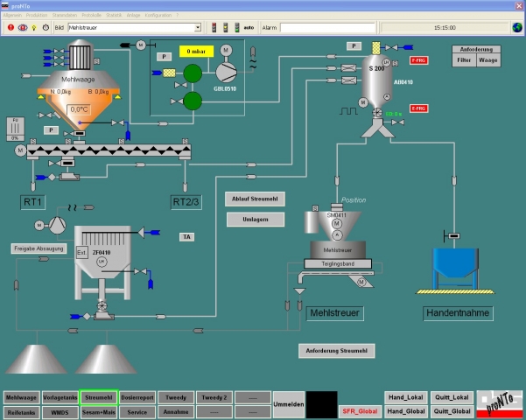The image size is (526, 420).
Task: Click the Umlagern button
Action: 256,220
